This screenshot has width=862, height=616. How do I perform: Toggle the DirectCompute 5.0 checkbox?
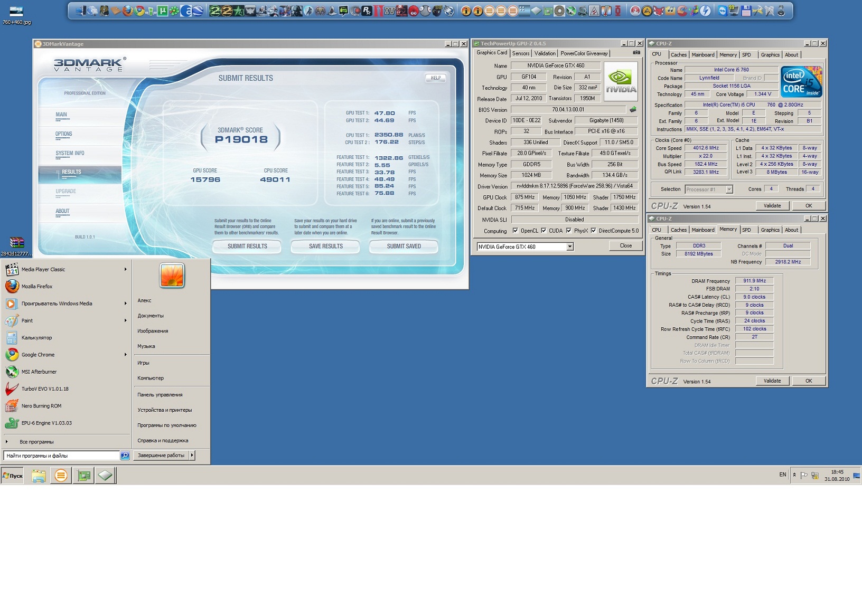594,231
